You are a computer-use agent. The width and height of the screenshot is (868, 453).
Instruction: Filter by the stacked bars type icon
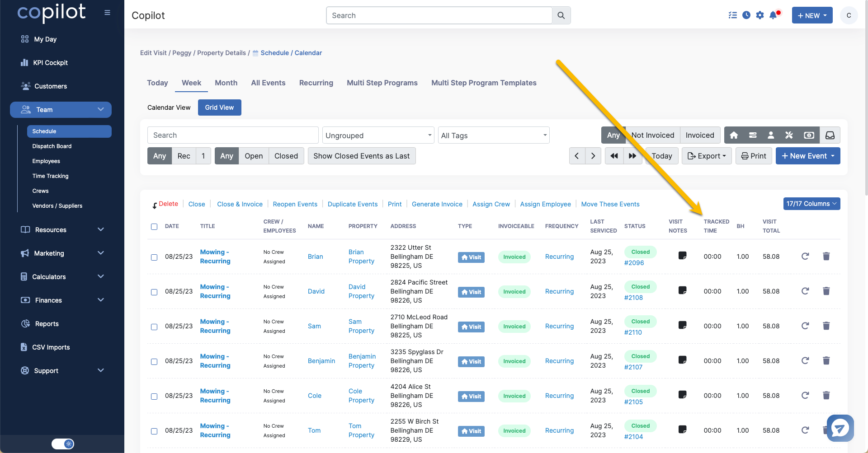point(753,135)
